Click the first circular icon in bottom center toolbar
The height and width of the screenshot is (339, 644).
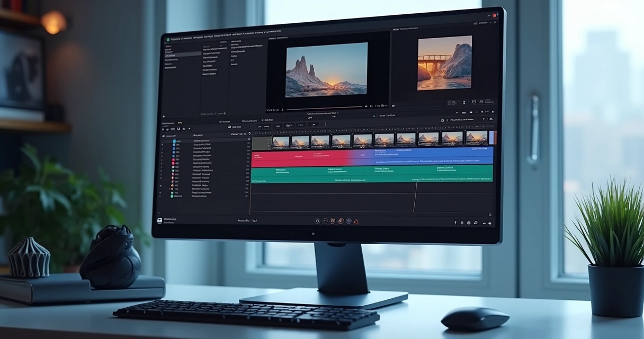(317, 221)
